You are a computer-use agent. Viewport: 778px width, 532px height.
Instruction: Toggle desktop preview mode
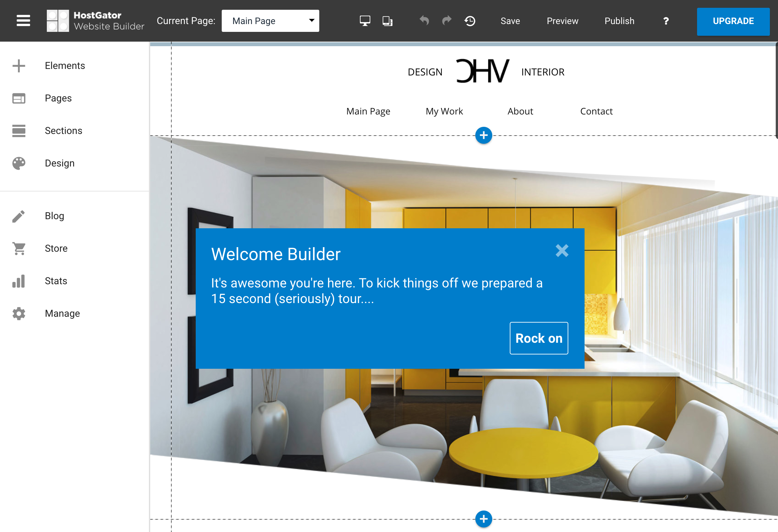tap(364, 21)
